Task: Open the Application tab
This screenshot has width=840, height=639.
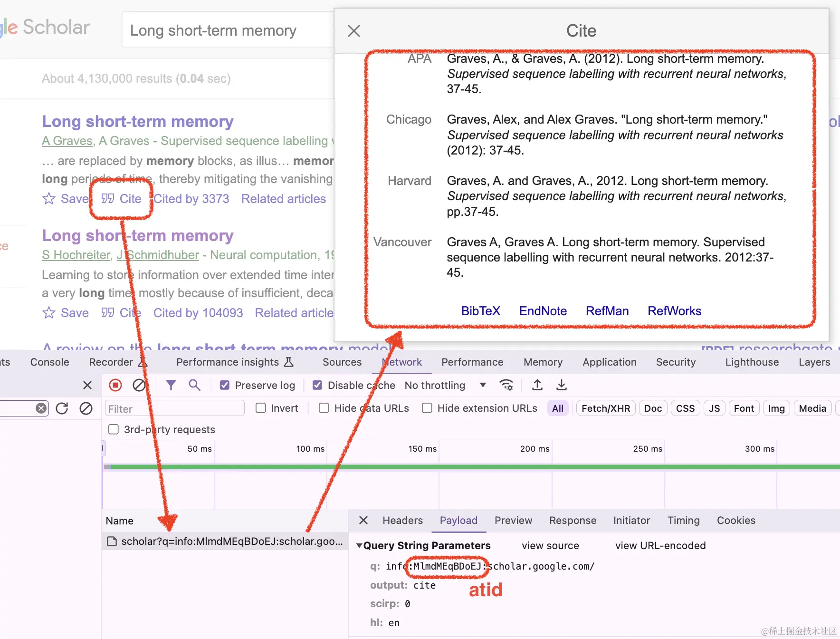Action: (x=610, y=362)
